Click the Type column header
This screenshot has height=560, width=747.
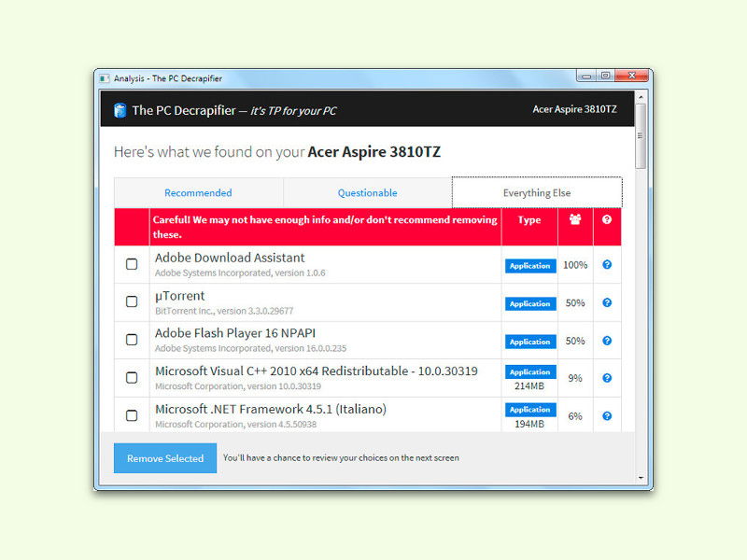click(x=529, y=220)
